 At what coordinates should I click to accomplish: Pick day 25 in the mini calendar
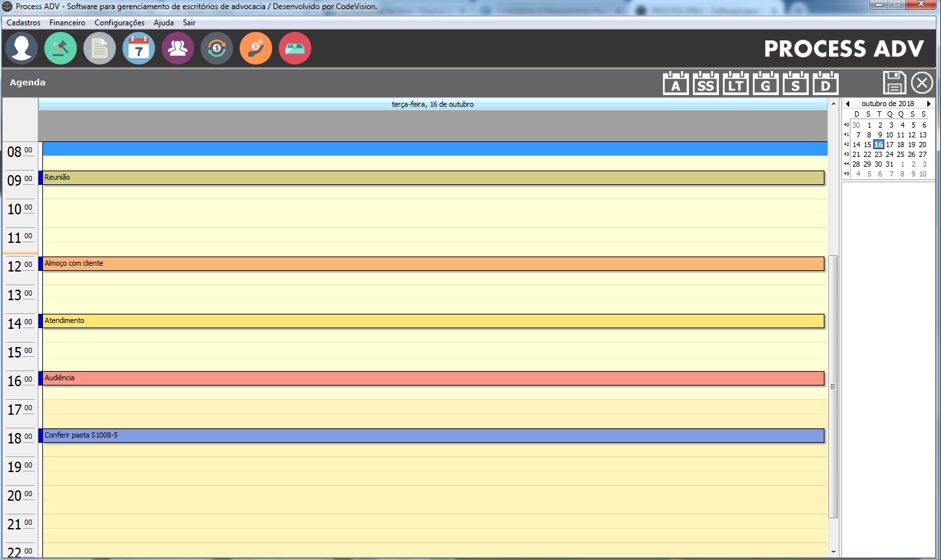pyautogui.click(x=901, y=154)
